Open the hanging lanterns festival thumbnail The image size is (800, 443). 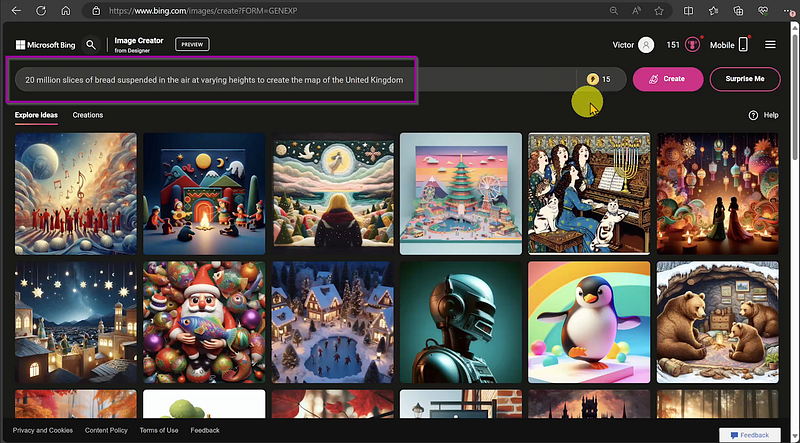point(718,193)
